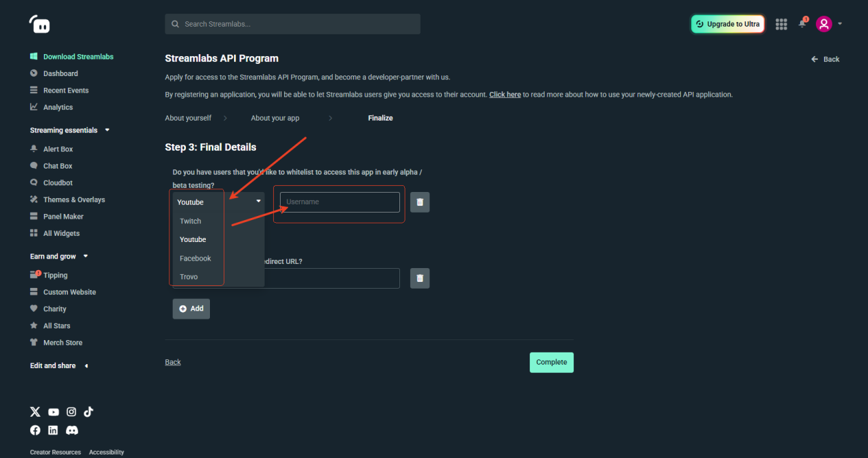
Task: Expand the Edit and share section
Action: pyautogui.click(x=86, y=365)
